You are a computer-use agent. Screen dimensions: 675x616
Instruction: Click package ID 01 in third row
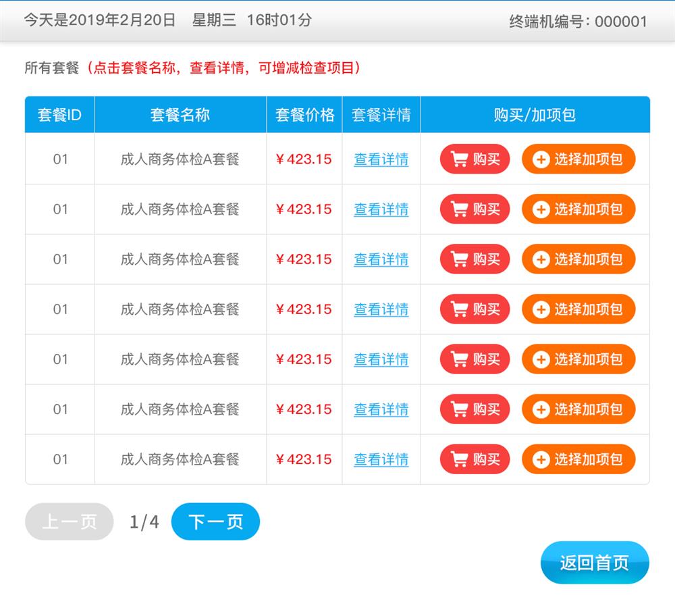[60, 259]
